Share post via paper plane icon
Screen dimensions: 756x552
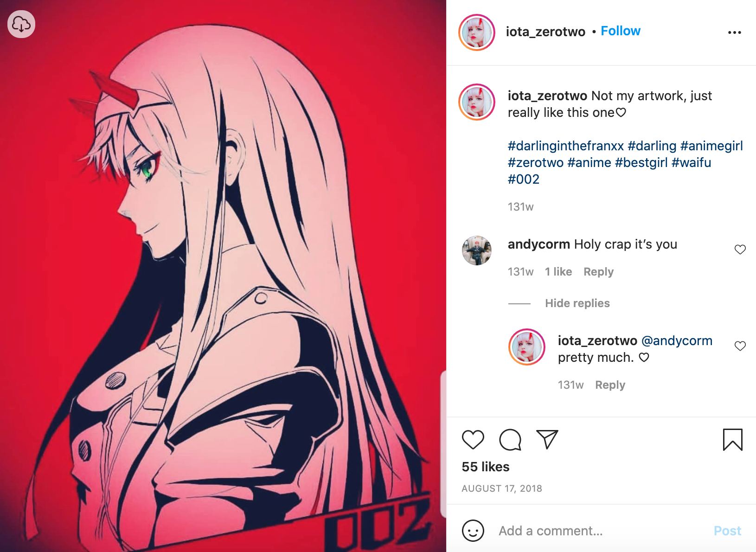(547, 439)
